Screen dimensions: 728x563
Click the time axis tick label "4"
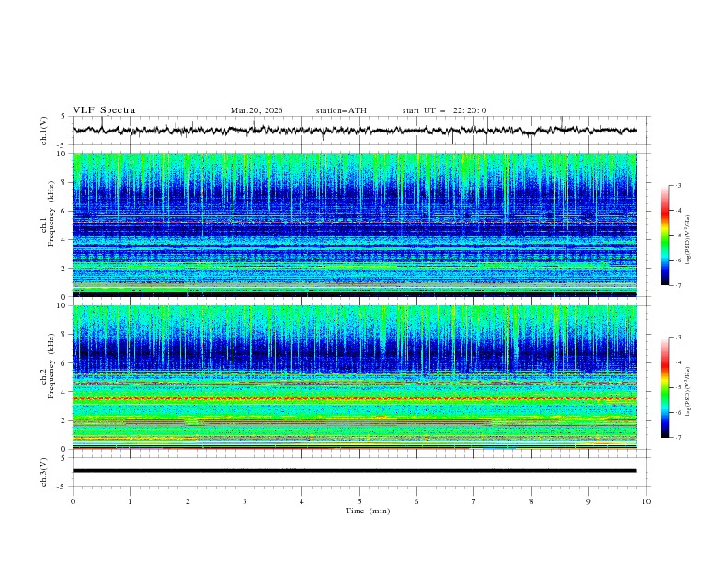tap(302, 501)
